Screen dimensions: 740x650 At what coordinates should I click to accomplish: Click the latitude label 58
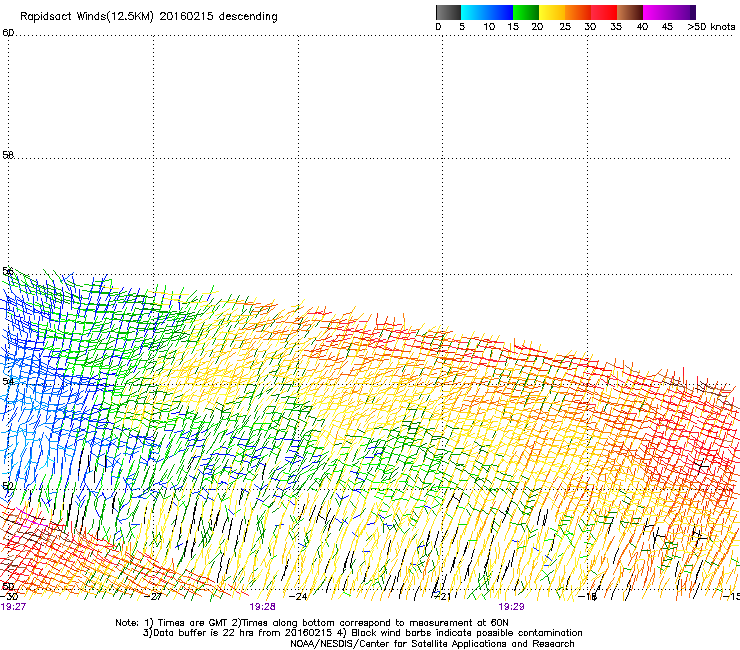[8, 155]
